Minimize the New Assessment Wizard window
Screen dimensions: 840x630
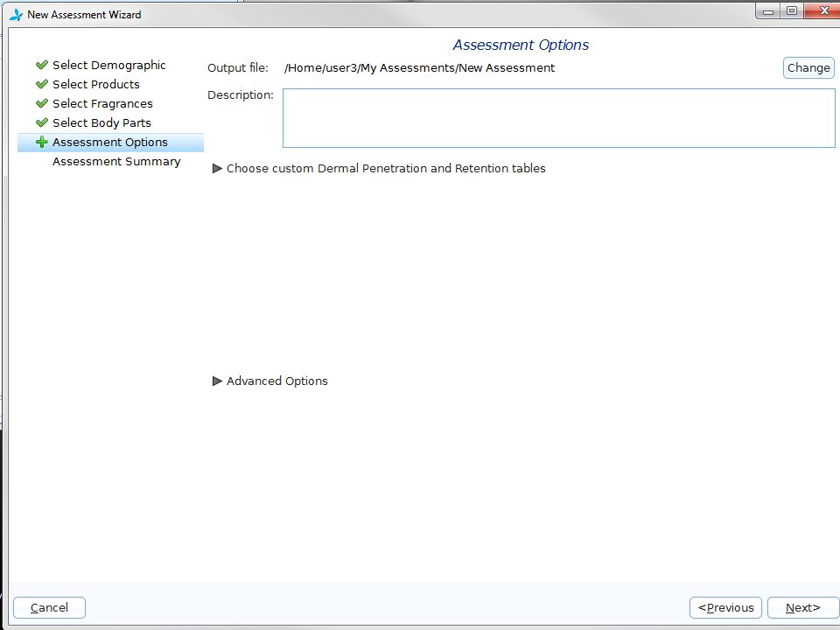pos(768,10)
